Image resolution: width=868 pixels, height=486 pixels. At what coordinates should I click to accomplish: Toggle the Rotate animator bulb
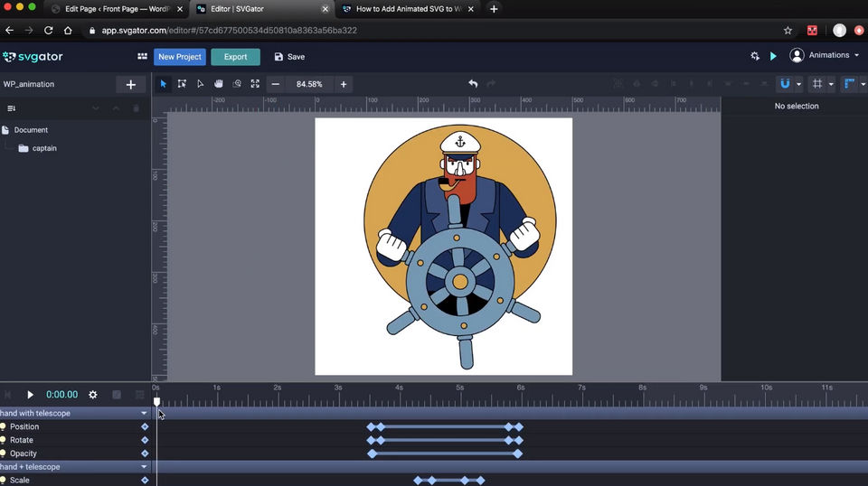pyautogui.click(x=4, y=440)
